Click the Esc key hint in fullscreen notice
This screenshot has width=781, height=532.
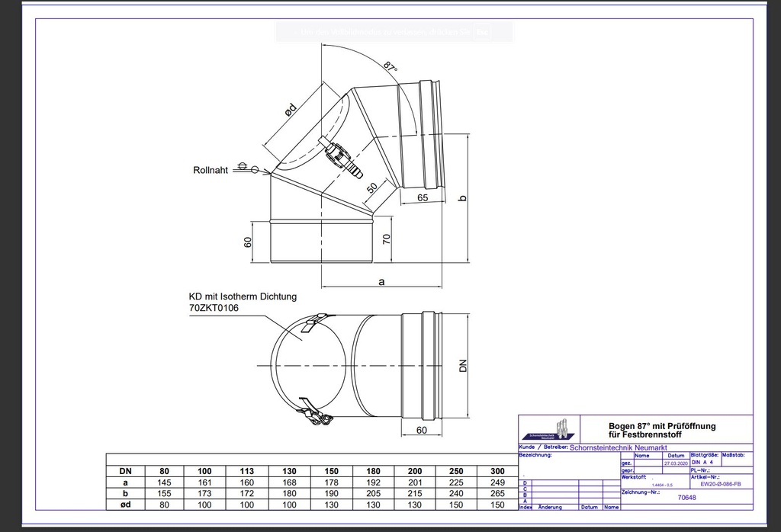[482, 32]
